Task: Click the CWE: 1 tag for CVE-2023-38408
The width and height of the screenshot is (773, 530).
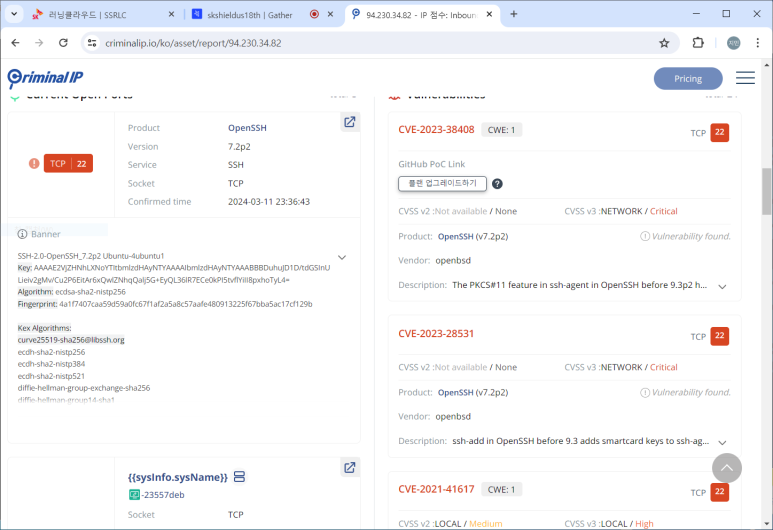Action: click(501, 130)
